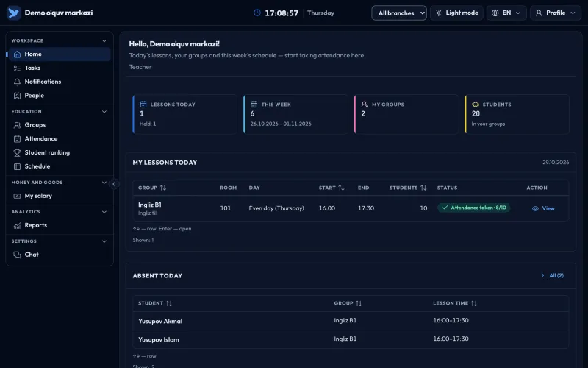
Task: Collapse the Analytics section
Action: pyautogui.click(x=104, y=212)
